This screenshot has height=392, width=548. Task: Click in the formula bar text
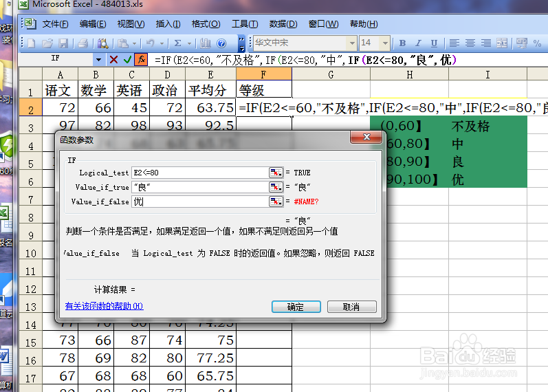[x=305, y=60]
